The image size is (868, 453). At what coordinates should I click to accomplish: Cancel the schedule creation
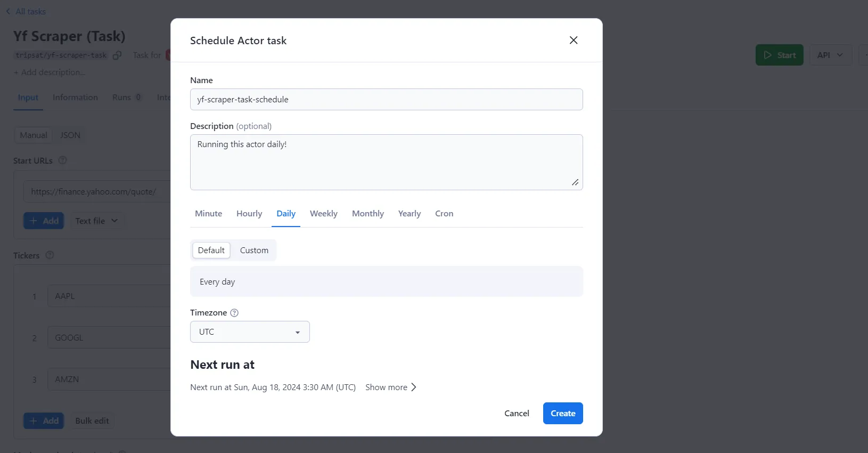517,414
